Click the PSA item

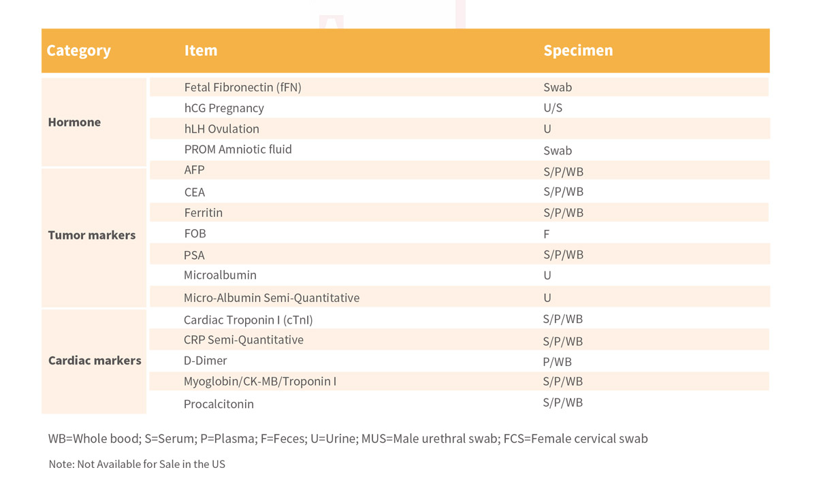pos(194,255)
